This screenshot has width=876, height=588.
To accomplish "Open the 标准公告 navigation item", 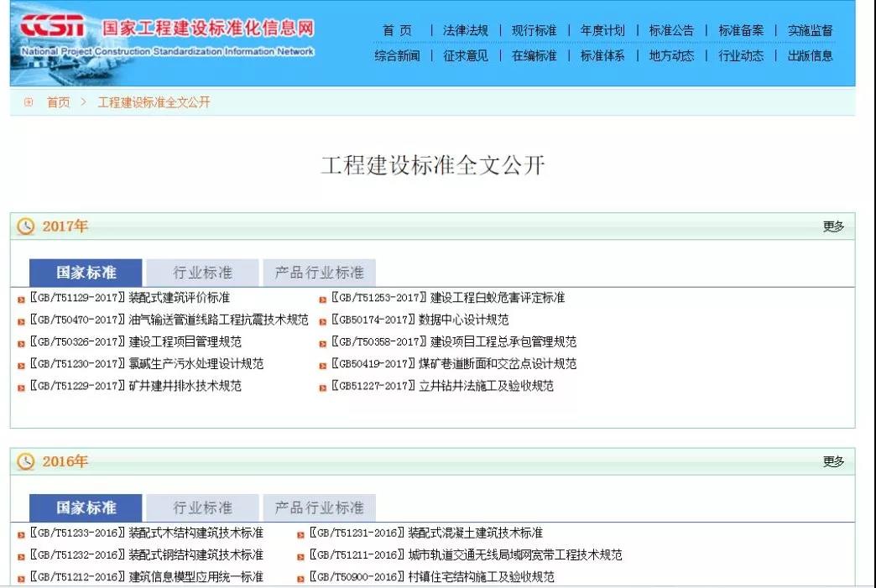I will click(671, 30).
